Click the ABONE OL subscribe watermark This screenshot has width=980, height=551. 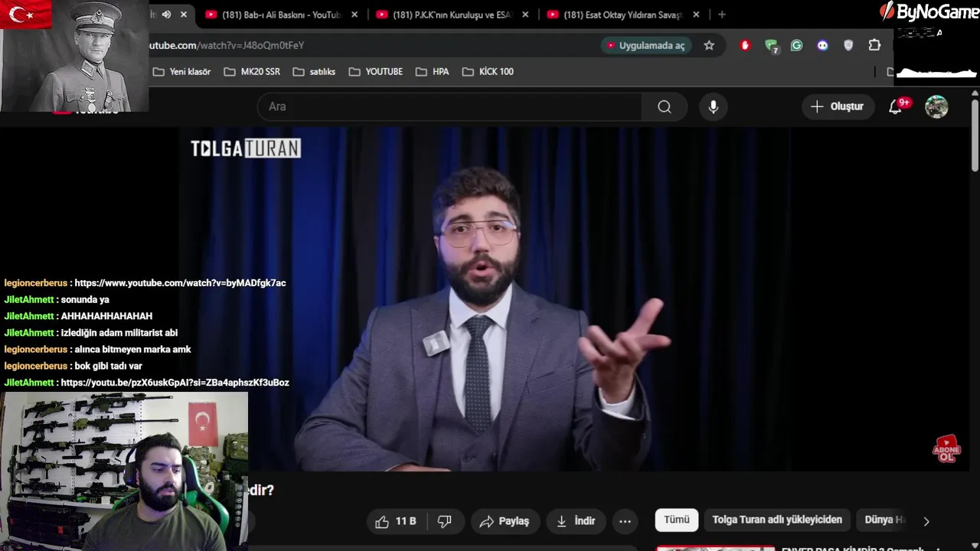pos(946,448)
